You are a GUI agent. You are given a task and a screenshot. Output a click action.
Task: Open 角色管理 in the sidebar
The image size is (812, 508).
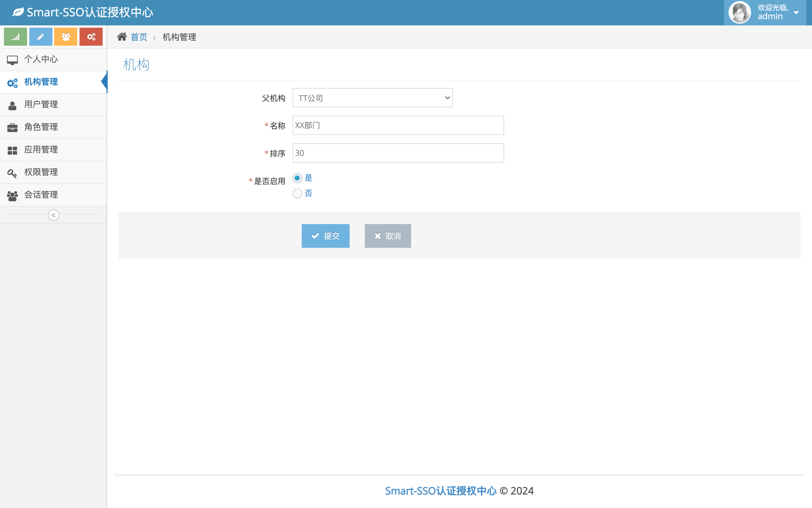[53, 127]
